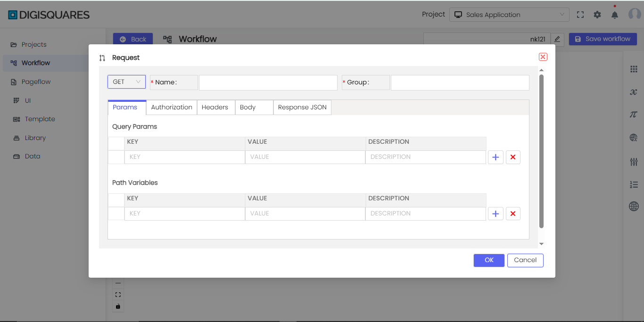Screen dimensions: 644x322
Task: Open settings gear icon
Action: pyautogui.click(x=597, y=15)
